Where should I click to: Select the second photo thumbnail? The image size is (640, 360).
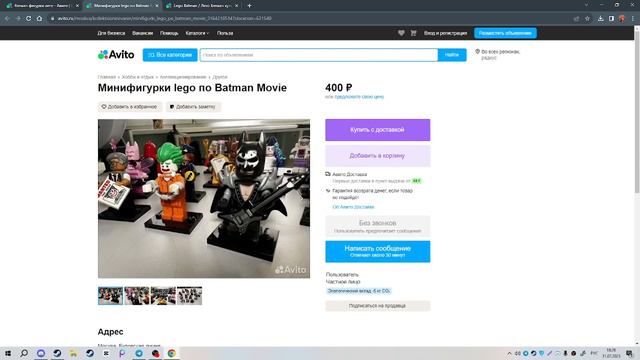(x=137, y=296)
